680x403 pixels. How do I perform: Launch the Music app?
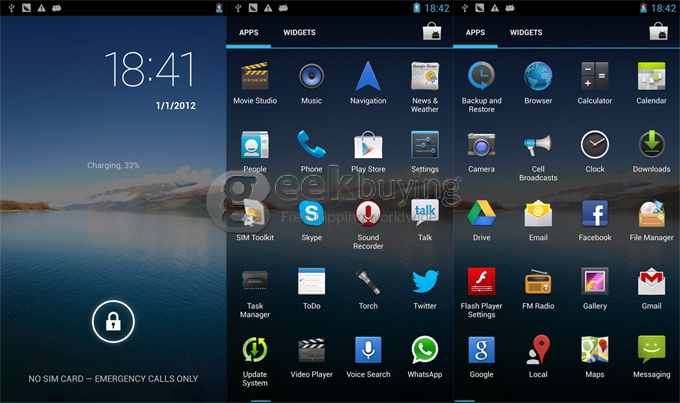coord(311,76)
